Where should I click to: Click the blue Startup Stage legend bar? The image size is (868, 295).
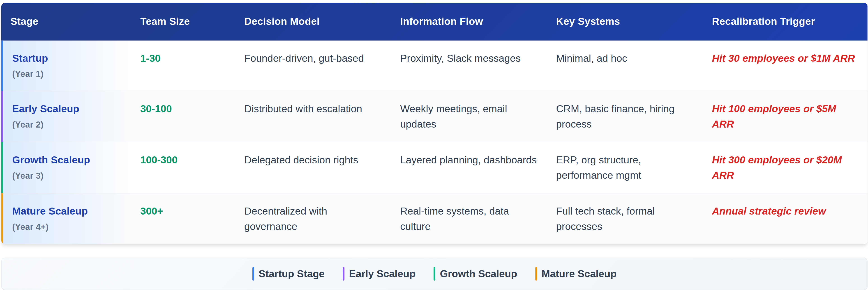(253, 274)
